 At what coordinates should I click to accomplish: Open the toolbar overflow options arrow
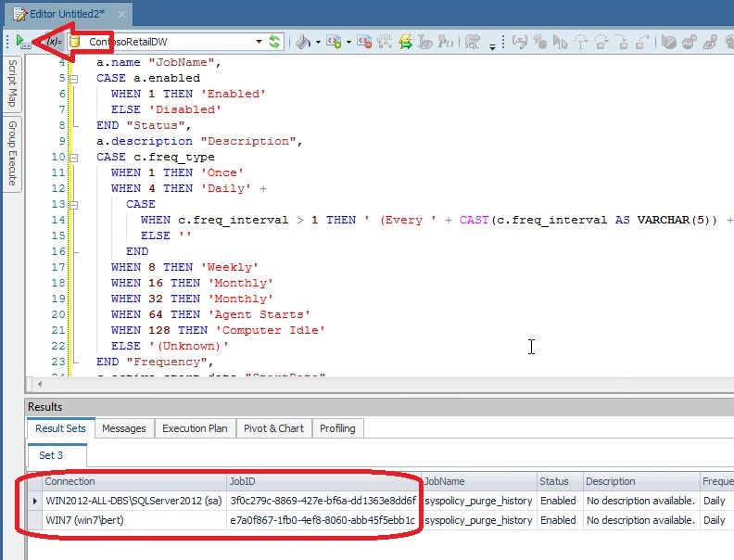tap(492, 46)
